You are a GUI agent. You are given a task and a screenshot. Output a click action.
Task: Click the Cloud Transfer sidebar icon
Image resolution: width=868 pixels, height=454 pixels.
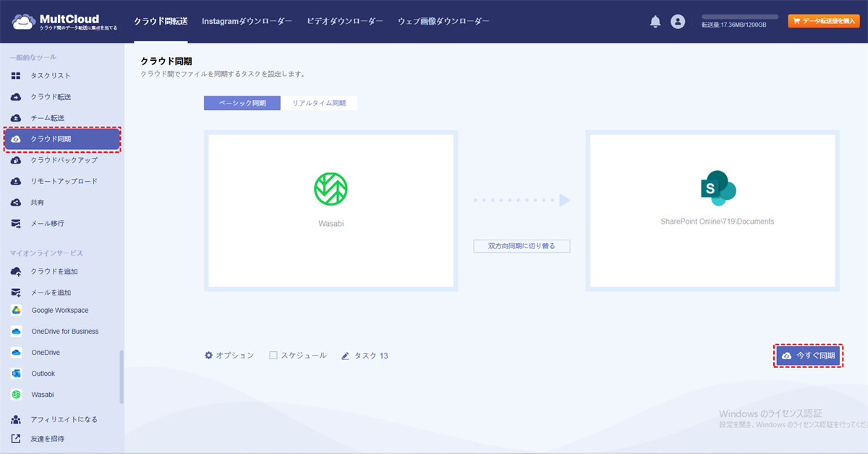(16, 97)
